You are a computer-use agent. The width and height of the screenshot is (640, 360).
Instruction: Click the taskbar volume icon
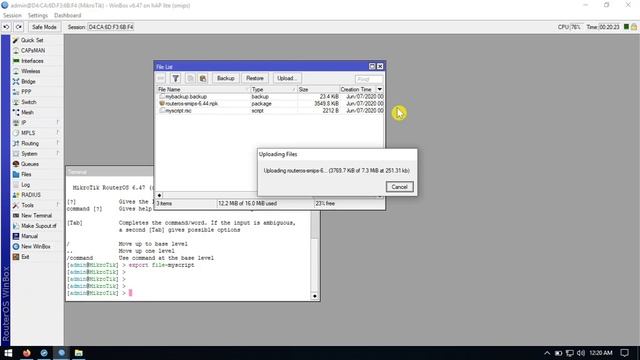[581, 353]
